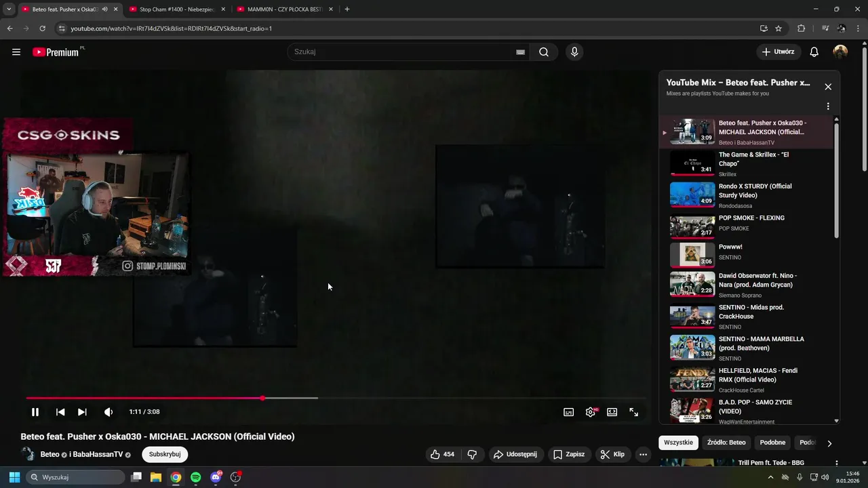The width and height of the screenshot is (868, 488).
Task: Open the YouTube guide hamburger menu
Action: (x=16, y=52)
